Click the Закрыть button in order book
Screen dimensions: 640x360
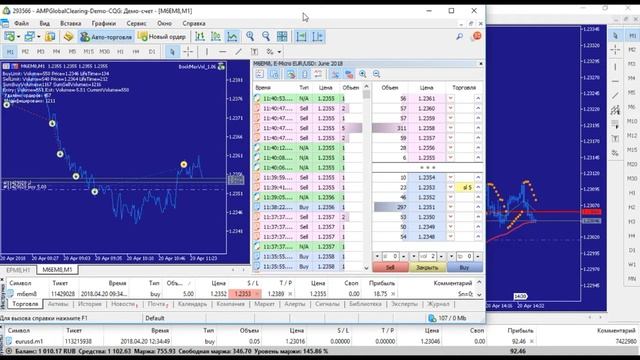pyautogui.click(x=427, y=267)
